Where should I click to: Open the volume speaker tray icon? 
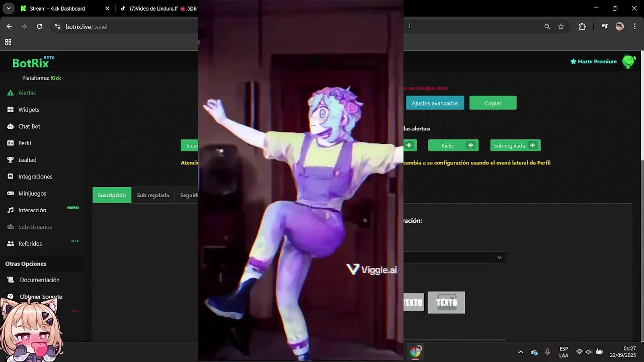(x=589, y=352)
